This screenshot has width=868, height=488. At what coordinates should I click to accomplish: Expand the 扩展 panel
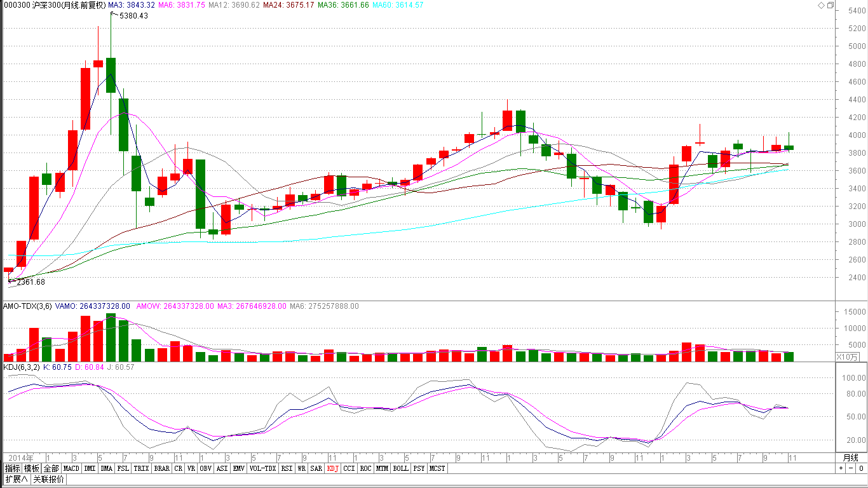tap(17, 479)
